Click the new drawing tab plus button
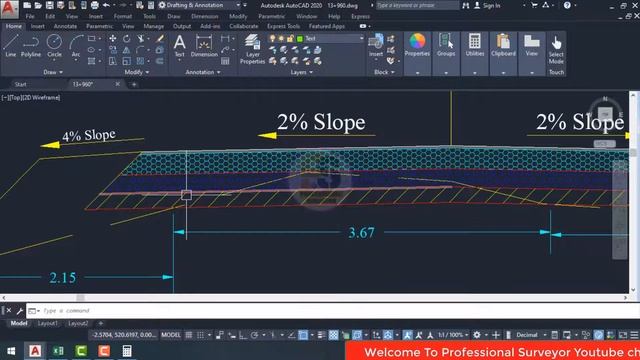The width and height of the screenshot is (640, 360). point(134,84)
